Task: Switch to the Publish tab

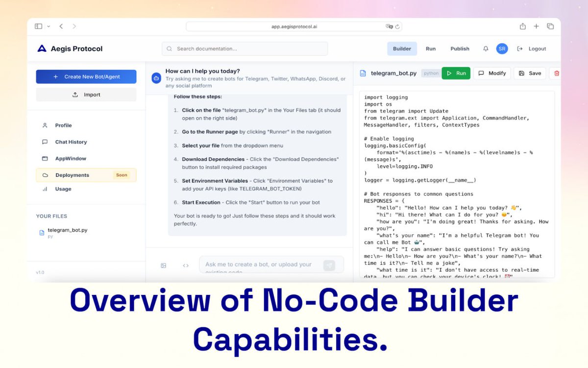Action: coord(460,49)
